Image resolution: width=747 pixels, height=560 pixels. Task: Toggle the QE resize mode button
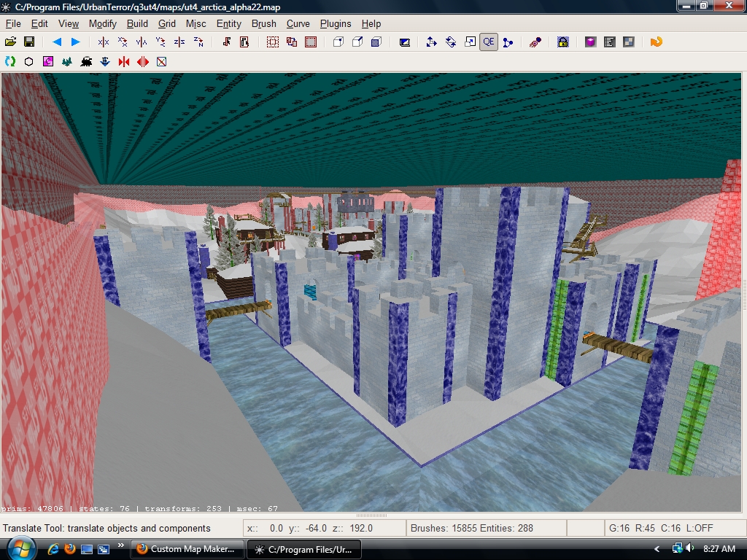pos(489,42)
